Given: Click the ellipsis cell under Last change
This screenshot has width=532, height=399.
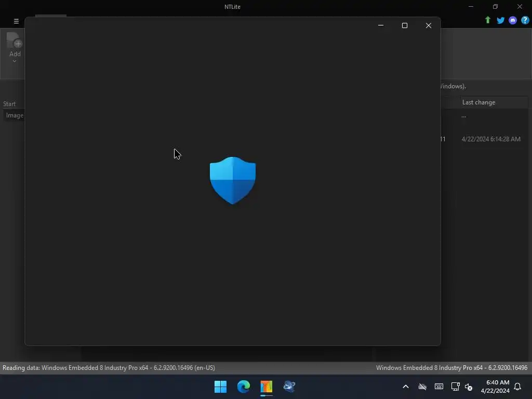Looking at the screenshot, I should pos(463,116).
